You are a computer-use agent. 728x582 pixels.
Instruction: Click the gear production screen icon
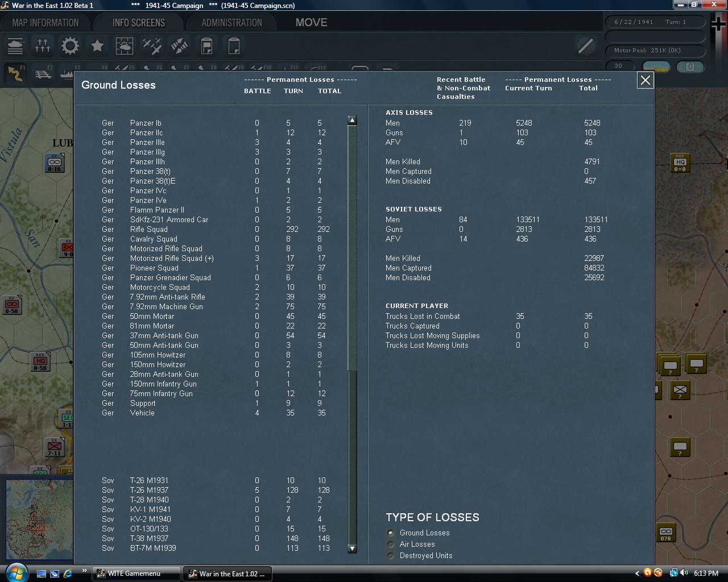coord(70,45)
